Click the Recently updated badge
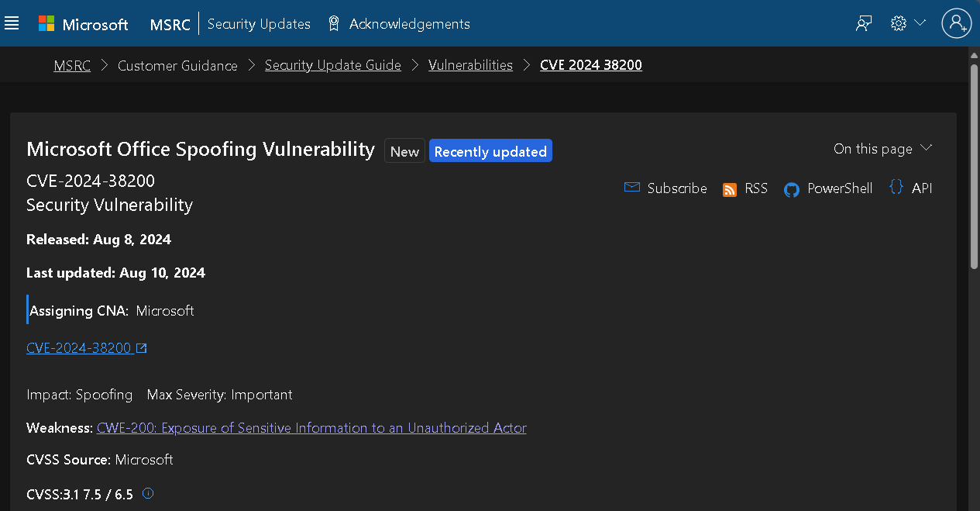 coord(490,151)
